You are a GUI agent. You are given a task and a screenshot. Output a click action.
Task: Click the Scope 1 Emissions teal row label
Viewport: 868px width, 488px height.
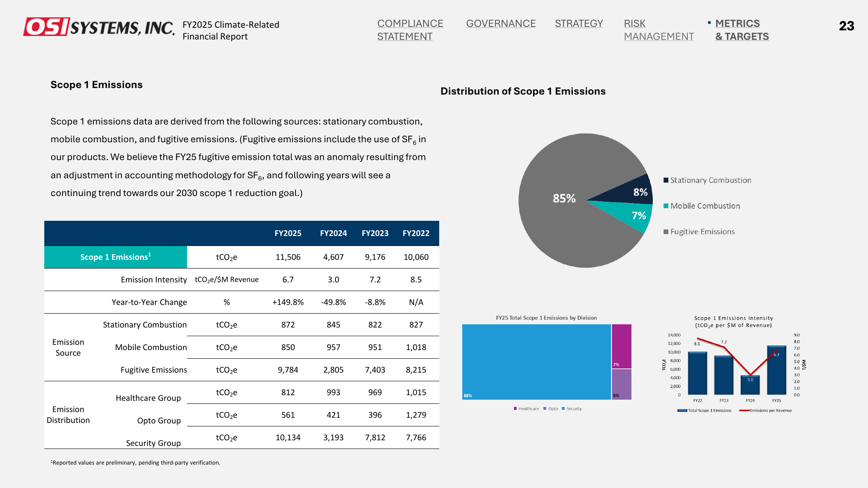pyautogui.click(x=115, y=257)
